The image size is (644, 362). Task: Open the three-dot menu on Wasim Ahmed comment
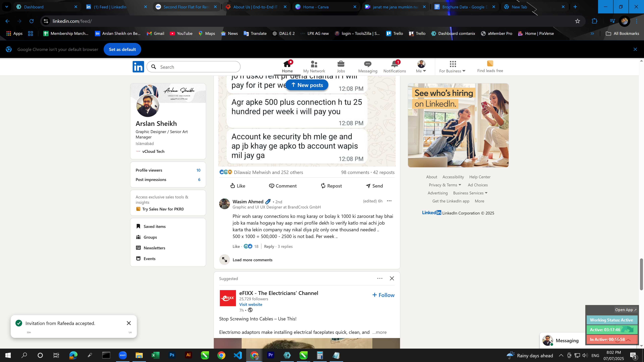389,201
